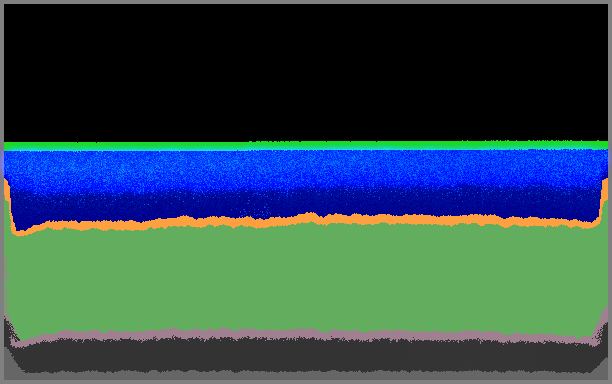
Task: Click the cyan edge under the bright green layer
Action: [306, 149]
